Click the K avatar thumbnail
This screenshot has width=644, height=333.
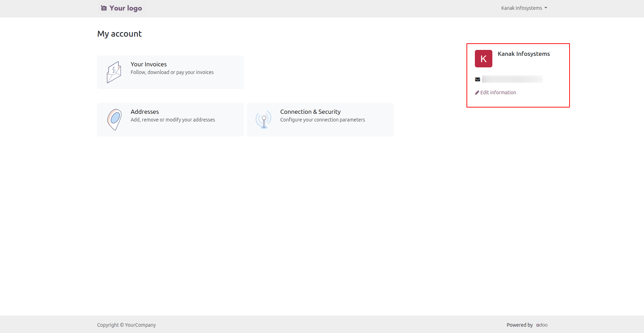[484, 59]
